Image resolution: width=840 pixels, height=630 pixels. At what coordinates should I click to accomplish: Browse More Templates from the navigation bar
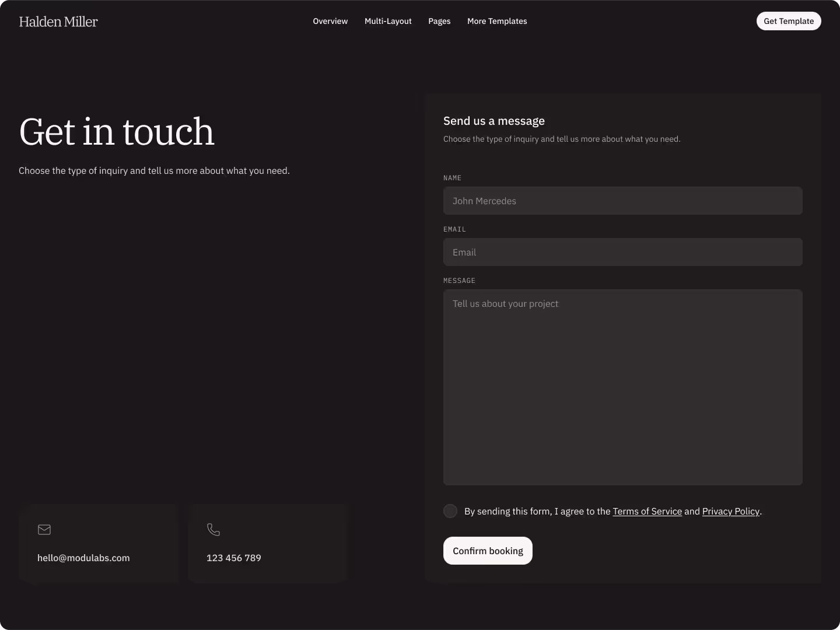[496, 21]
